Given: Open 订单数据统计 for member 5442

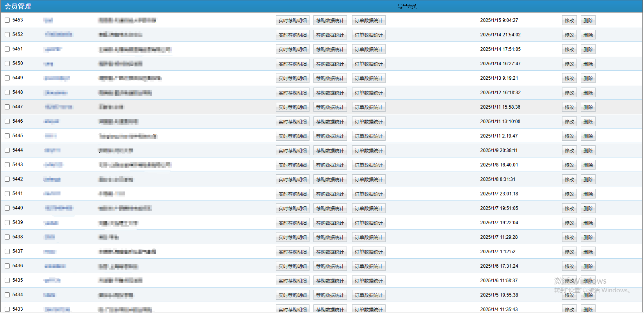Looking at the screenshot, I should tap(368, 180).
